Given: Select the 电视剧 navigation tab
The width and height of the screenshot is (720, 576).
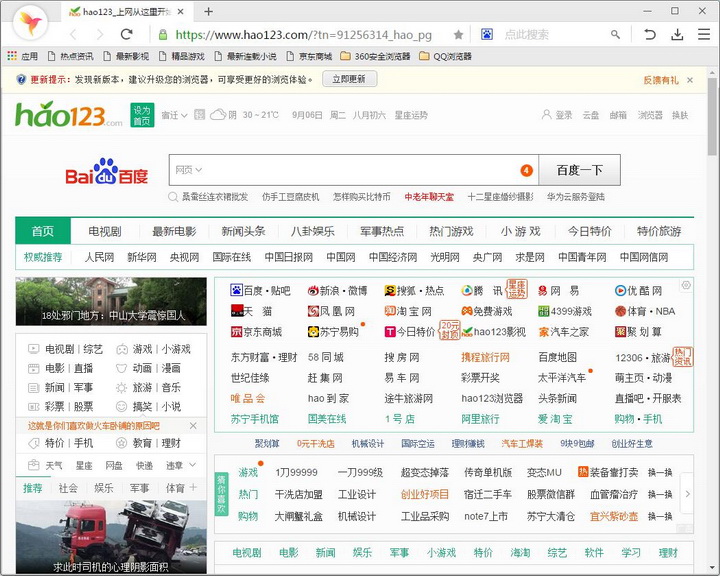Looking at the screenshot, I should click(105, 231).
